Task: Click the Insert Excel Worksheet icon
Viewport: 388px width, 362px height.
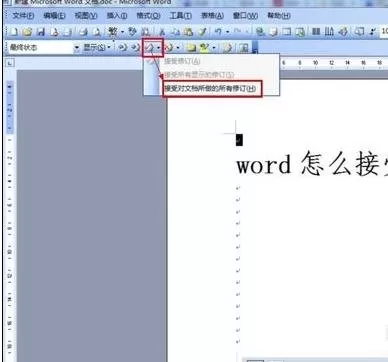Action: (x=300, y=32)
